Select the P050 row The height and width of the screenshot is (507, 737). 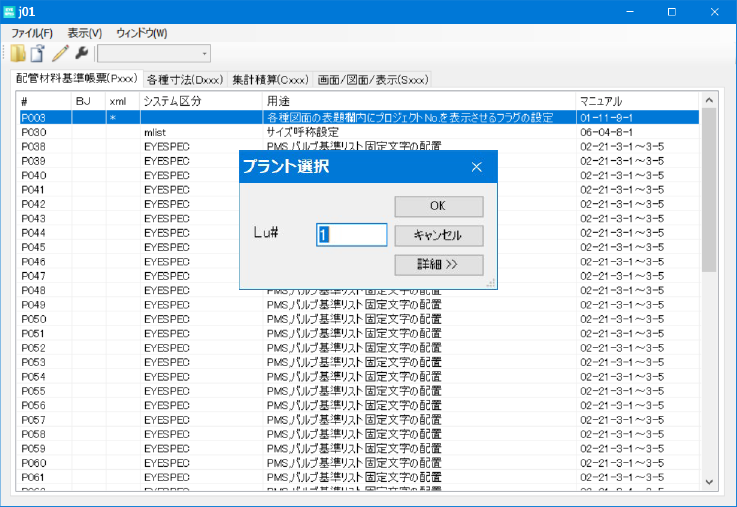tap(359, 319)
